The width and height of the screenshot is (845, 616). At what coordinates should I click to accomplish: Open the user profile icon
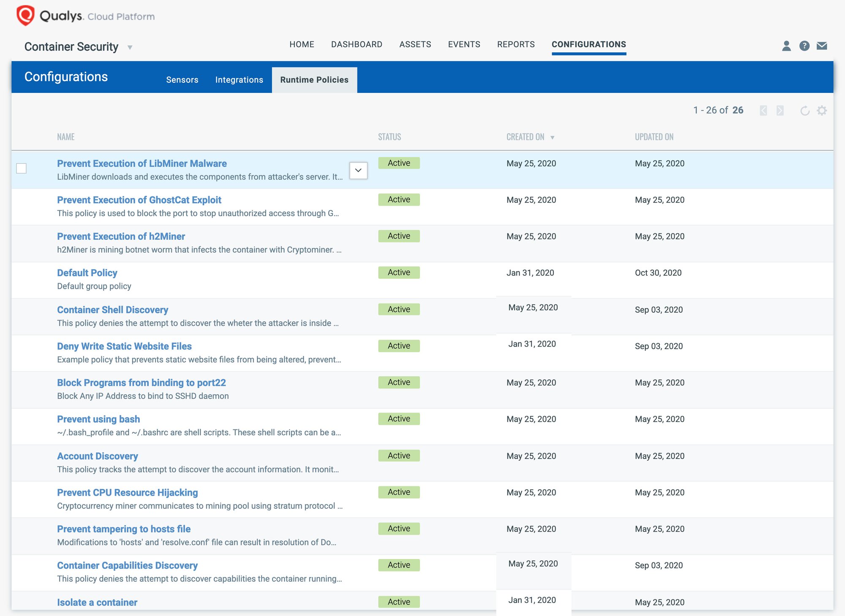(x=786, y=46)
